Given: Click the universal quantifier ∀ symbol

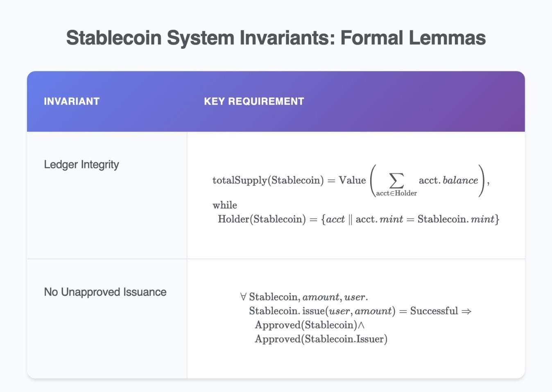Looking at the screenshot, I should [x=243, y=297].
